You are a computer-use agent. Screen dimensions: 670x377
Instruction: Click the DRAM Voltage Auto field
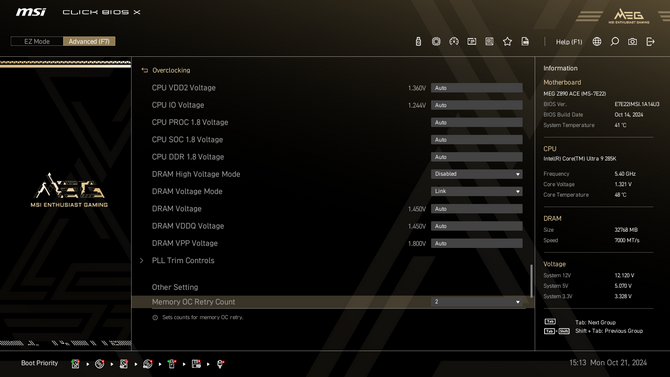(x=476, y=209)
